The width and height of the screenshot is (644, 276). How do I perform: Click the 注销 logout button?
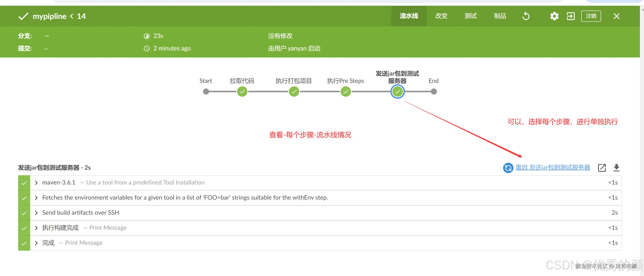pyautogui.click(x=591, y=16)
